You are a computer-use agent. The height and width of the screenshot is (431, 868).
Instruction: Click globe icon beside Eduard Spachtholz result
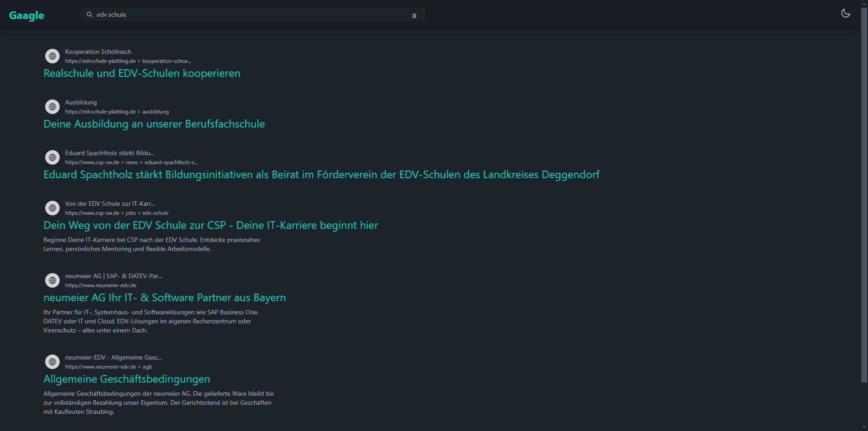tap(52, 157)
